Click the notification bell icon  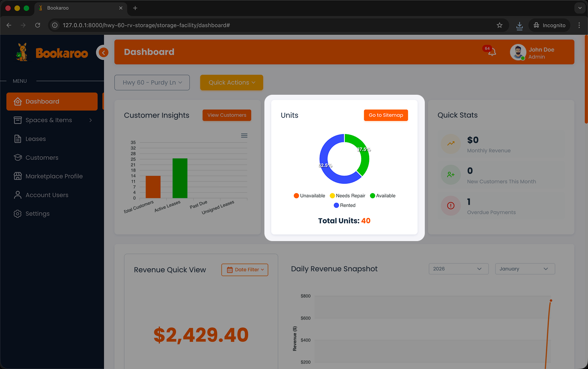point(492,52)
